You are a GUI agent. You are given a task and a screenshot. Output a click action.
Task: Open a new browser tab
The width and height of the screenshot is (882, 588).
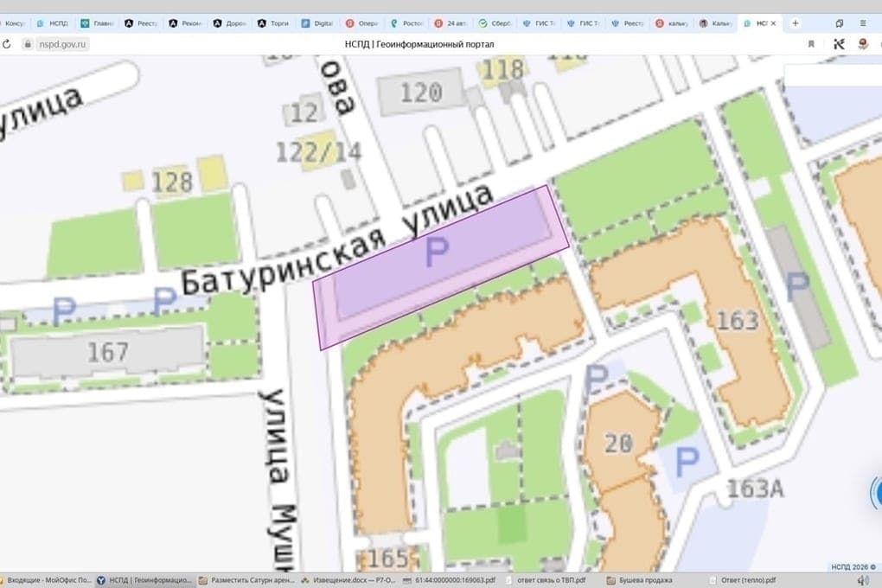(x=795, y=23)
